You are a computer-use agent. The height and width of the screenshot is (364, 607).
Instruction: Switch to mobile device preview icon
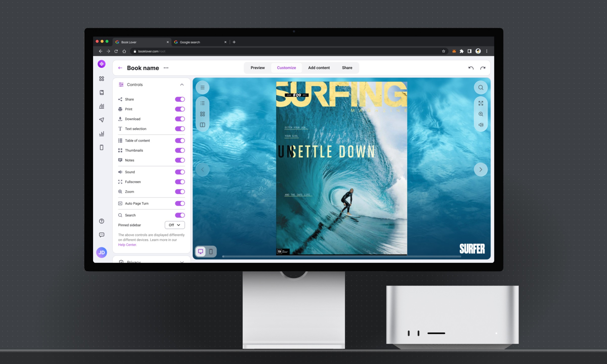[211, 252]
